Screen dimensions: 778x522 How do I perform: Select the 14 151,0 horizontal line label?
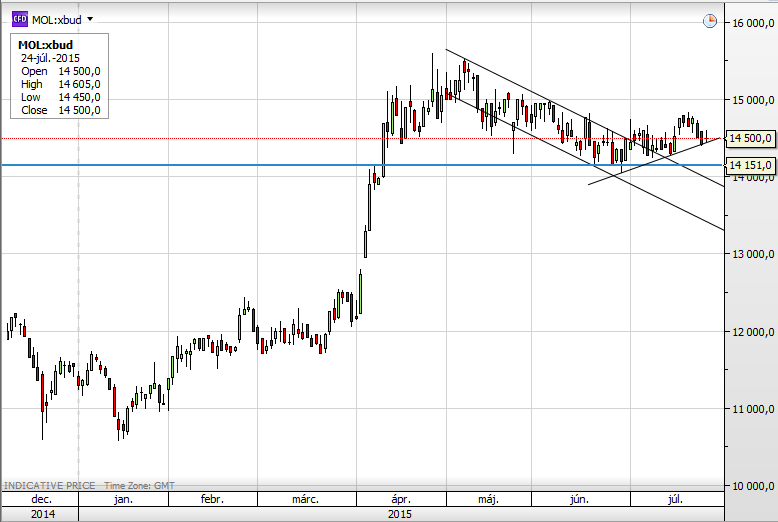click(x=750, y=165)
